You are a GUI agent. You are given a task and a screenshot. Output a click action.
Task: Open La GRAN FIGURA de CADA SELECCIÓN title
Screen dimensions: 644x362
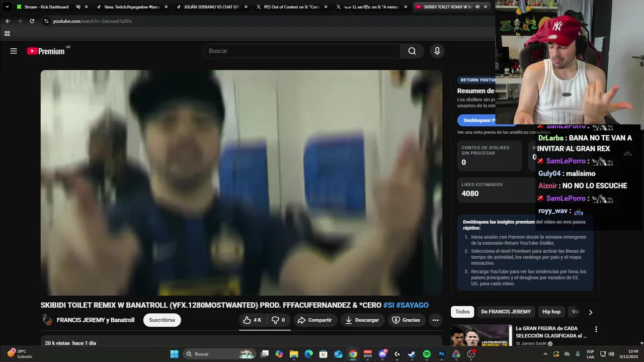(551, 332)
